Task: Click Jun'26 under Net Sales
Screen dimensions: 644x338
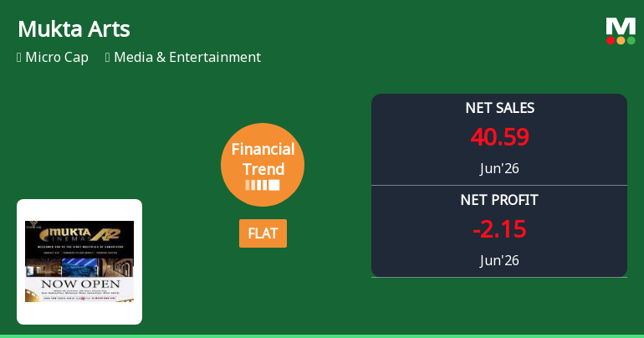Action: (499, 168)
